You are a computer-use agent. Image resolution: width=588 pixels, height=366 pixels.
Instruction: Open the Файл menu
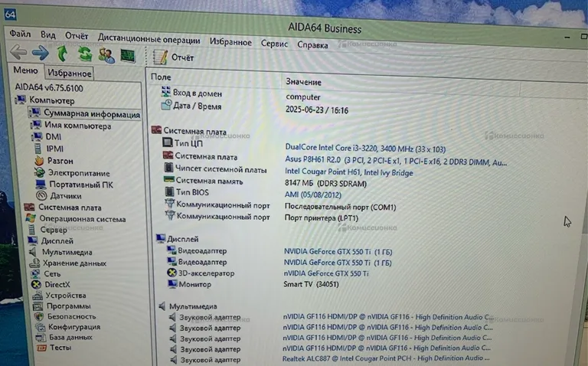coord(20,34)
